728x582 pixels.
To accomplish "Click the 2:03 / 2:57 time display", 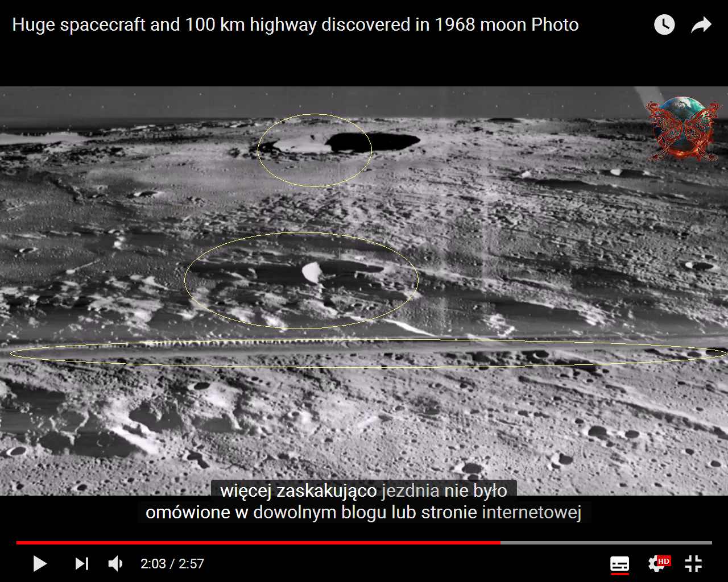I will (172, 564).
